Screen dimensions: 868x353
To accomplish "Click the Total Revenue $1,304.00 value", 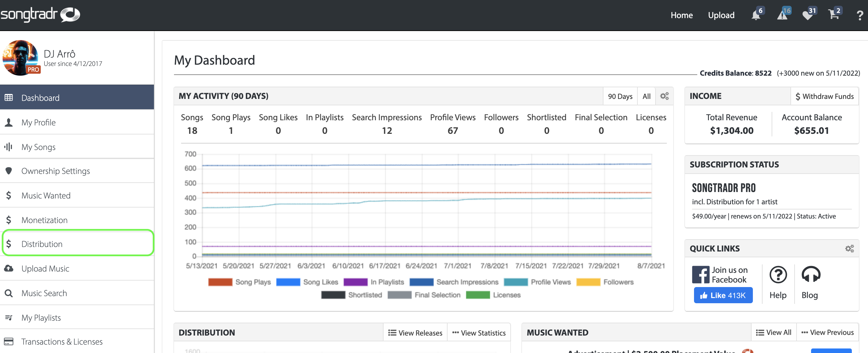I will pos(732,131).
